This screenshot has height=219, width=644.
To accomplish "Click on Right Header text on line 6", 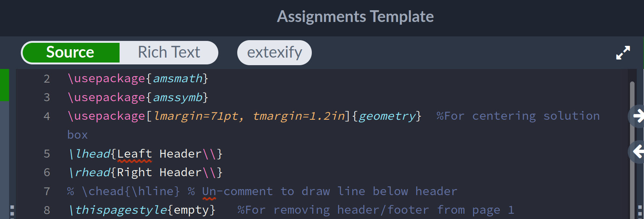I will (159, 172).
